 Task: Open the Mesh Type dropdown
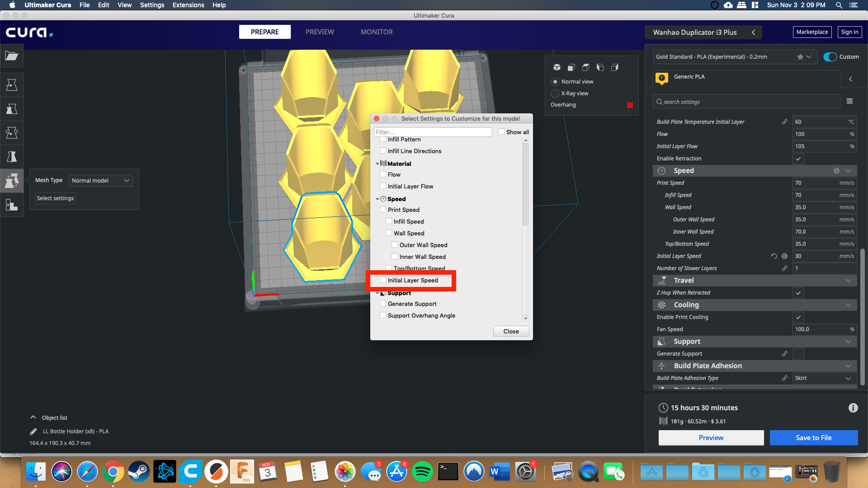tap(100, 181)
